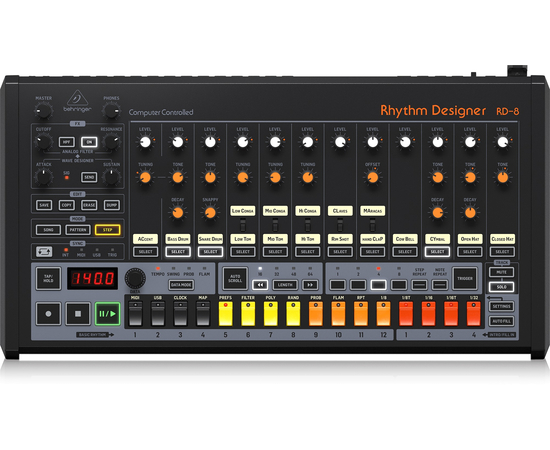Tap orange step key 12 labeled 1/8
Viewport: 550px width, 450px height.
(x=383, y=314)
